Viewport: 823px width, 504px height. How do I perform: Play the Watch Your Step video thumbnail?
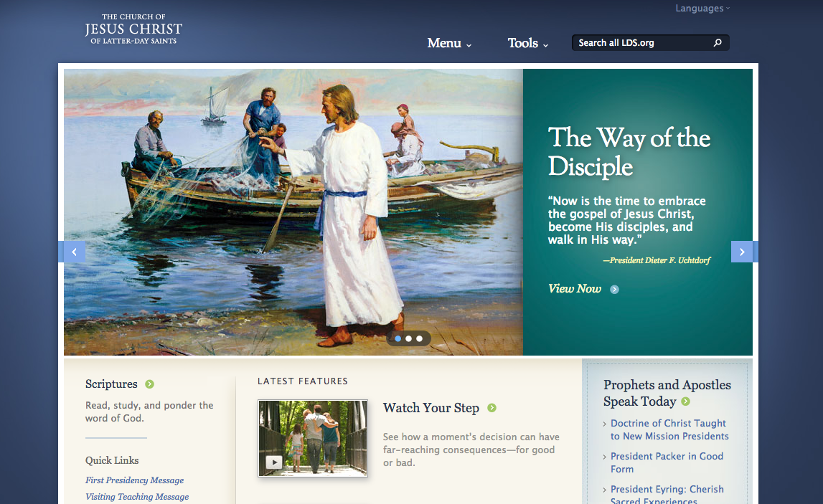point(313,439)
